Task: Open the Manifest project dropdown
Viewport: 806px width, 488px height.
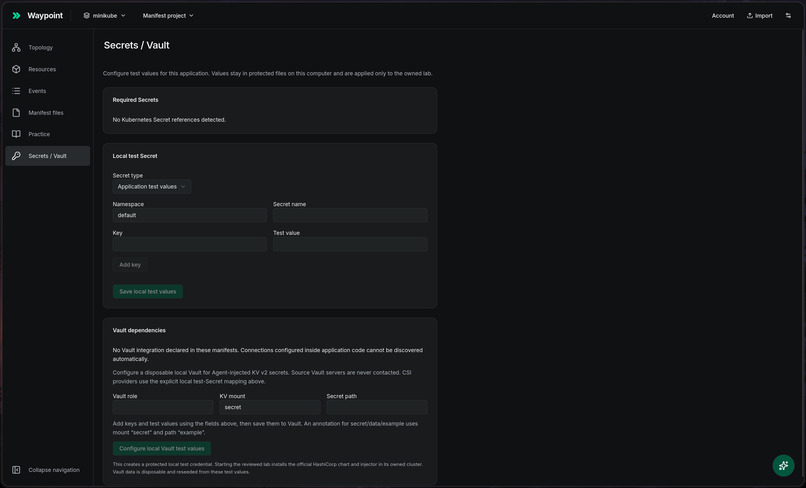Action: (x=168, y=15)
